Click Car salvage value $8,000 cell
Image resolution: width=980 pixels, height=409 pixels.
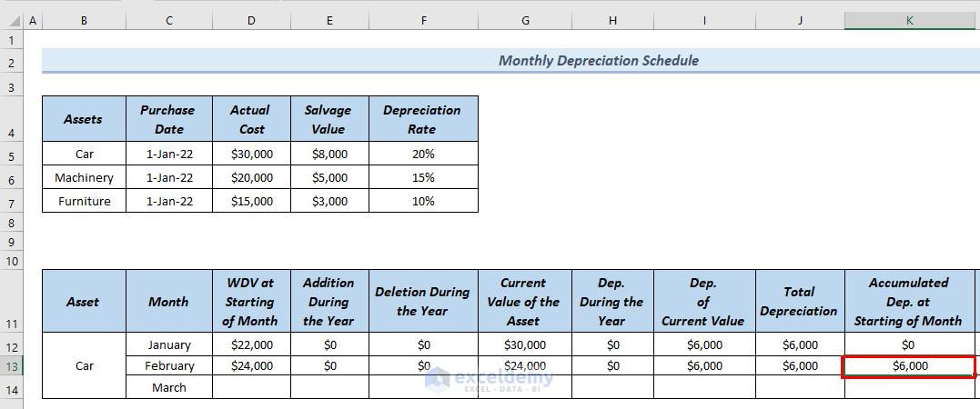click(x=329, y=155)
